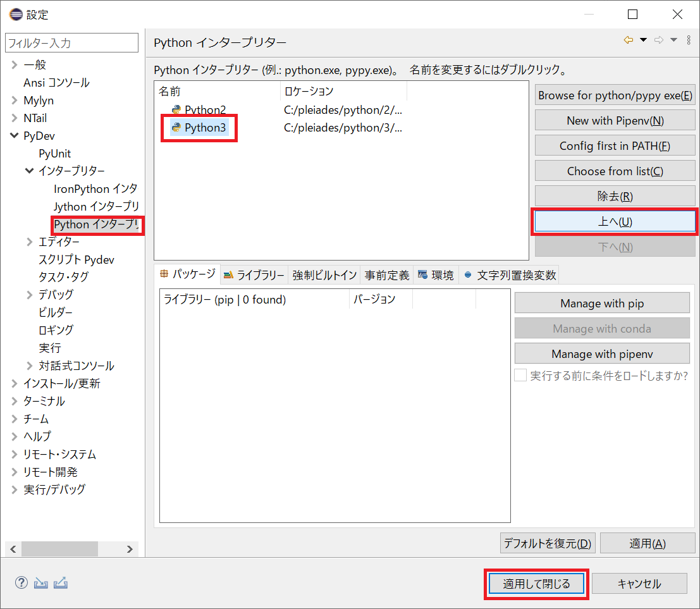Expand the 一般 tree node
700x609 pixels.
point(15,65)
